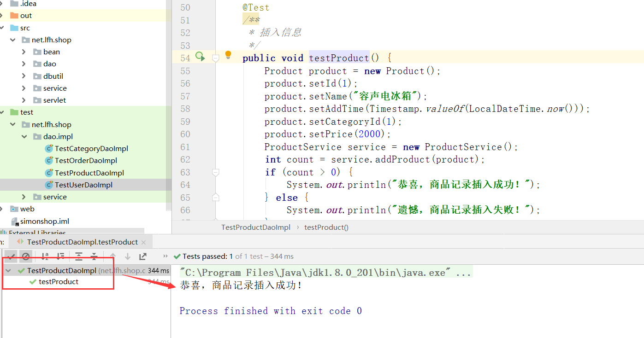Close the TestProductDaoImpl.testProduct run tab

point(143,242)
